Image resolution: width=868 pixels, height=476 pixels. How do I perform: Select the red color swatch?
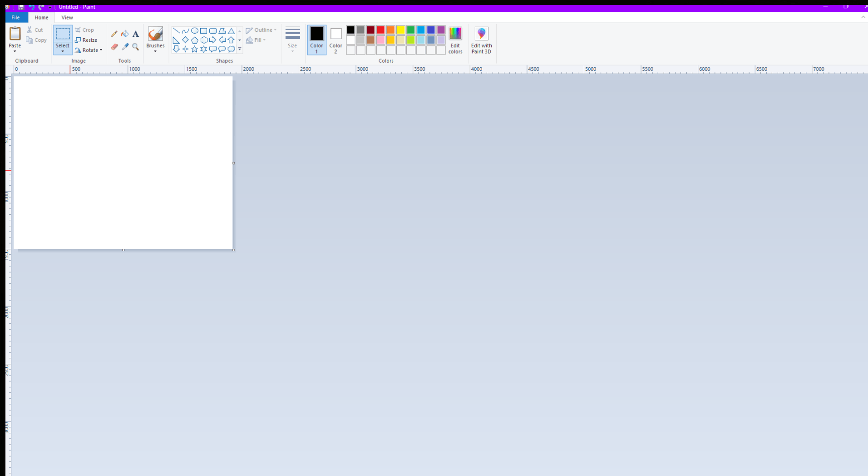380,30
